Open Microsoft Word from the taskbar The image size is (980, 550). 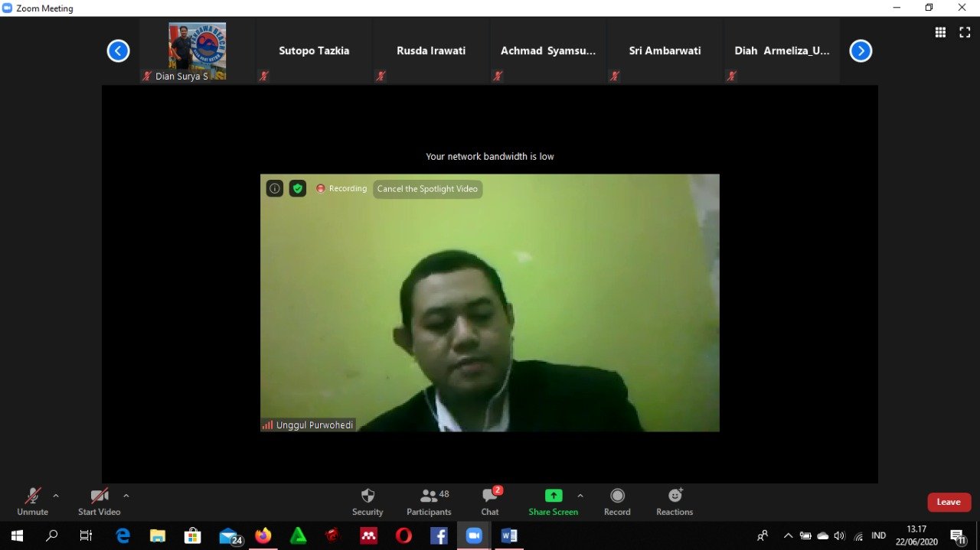[508, 536]
